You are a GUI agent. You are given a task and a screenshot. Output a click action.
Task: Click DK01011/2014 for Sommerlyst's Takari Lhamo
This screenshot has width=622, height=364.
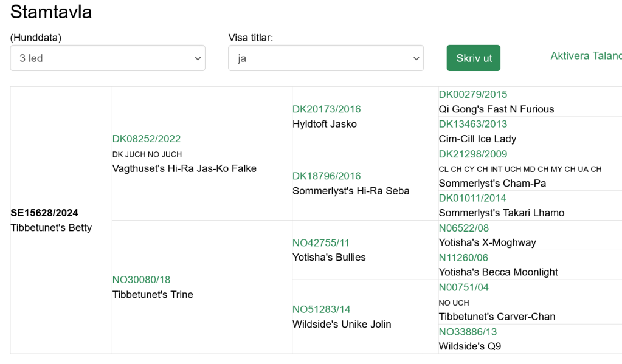(x=472, y=198)
